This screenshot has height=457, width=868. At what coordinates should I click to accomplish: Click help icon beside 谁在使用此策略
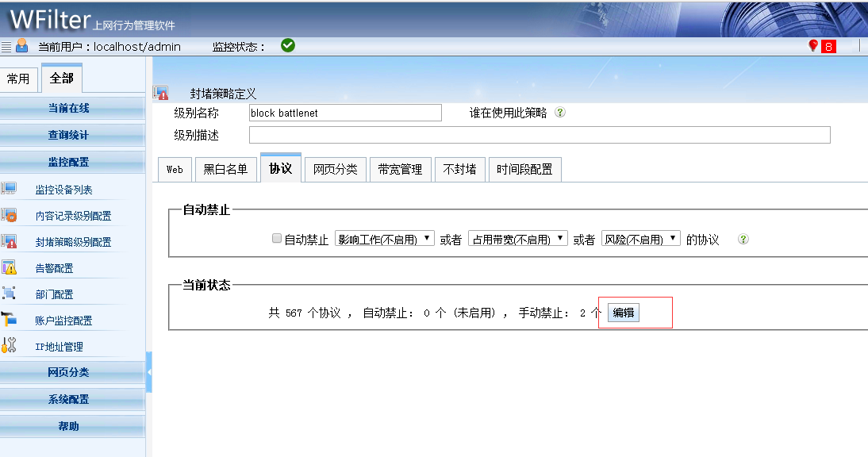[x=560, y=113]
